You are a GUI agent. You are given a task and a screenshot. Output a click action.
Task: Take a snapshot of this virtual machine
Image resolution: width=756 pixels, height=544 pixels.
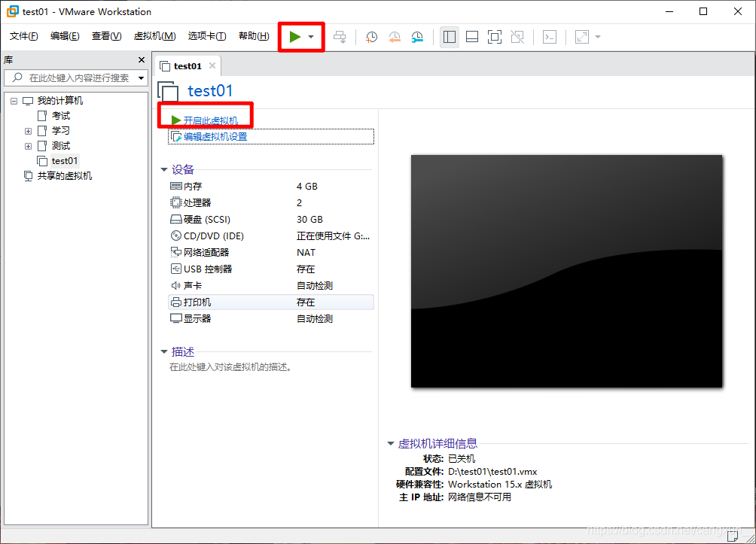(371, 37)
